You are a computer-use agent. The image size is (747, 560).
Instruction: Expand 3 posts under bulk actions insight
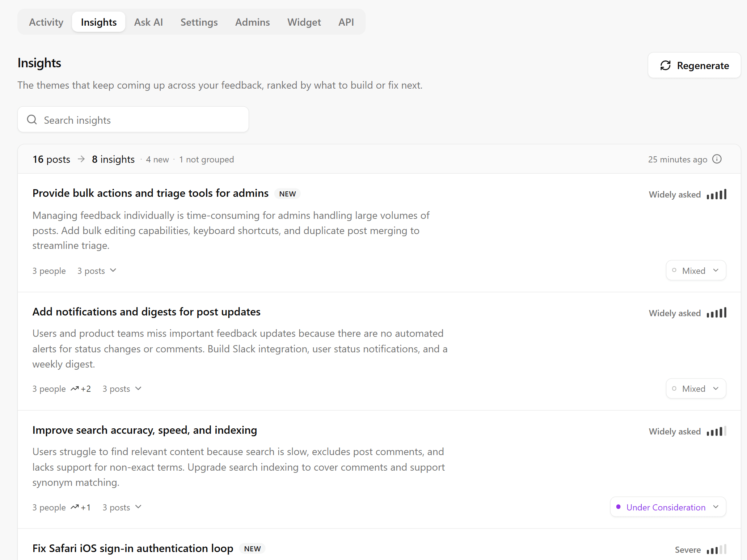pos(97,271)
